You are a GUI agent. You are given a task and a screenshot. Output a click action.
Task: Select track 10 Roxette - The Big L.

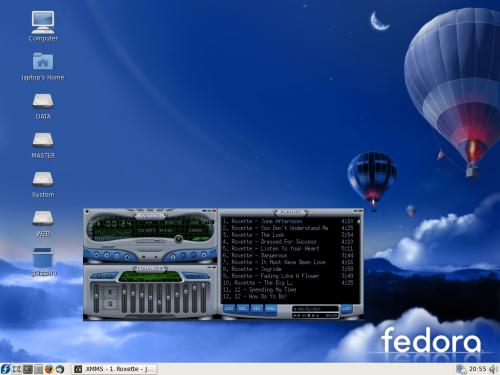click(288, 283)
